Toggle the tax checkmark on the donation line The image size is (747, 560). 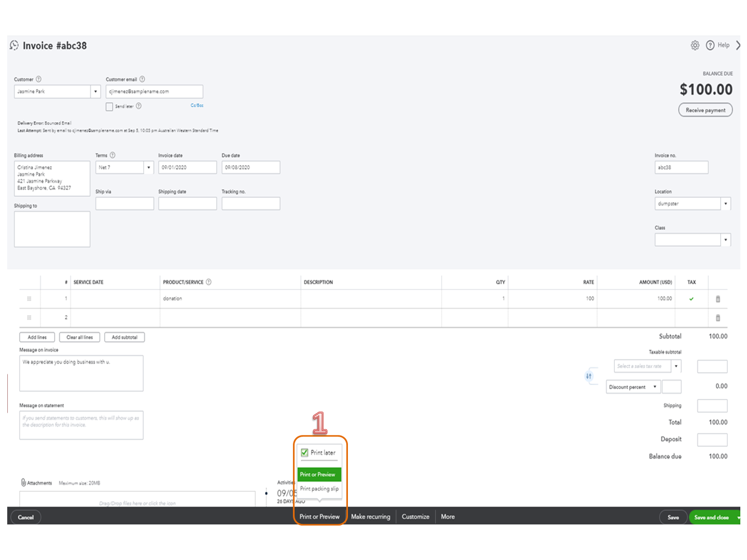(x=691, y=298)
